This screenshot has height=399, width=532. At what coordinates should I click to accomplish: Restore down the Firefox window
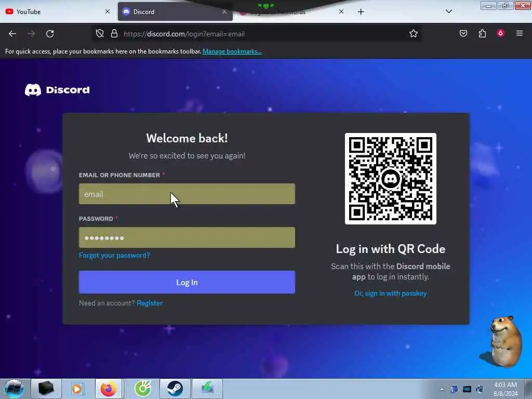(x=506, y=5)
